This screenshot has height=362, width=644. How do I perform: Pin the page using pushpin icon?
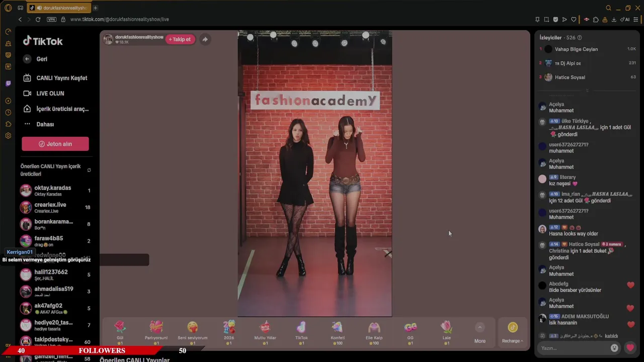(537, 19)
